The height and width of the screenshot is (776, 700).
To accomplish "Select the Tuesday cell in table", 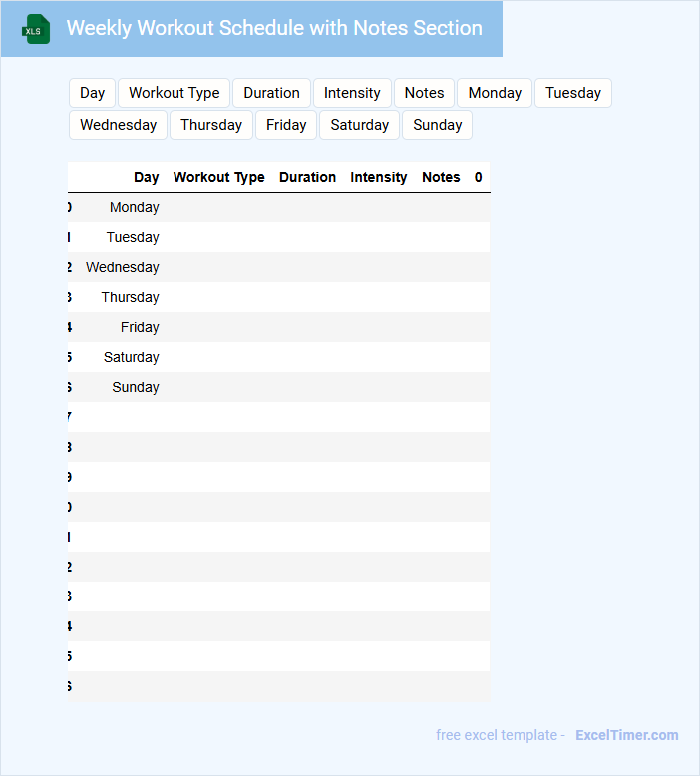I will (x=133, y=237).
